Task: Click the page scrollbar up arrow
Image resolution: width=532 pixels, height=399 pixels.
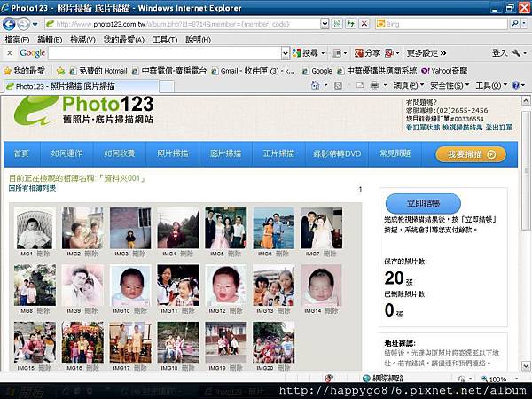Action: pos(526,101)
